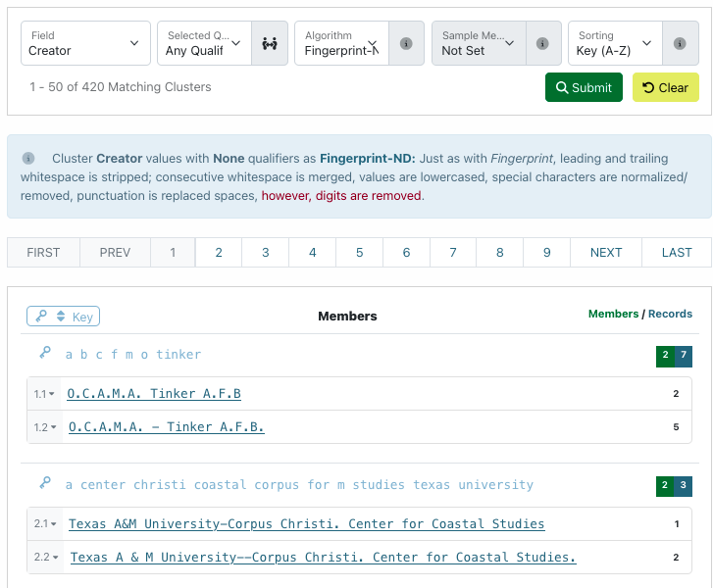Image resolution: width=713 pixels, height=588 pixels.
Task: Select page 3 in pagination
Action: click(x=266, y=252)
